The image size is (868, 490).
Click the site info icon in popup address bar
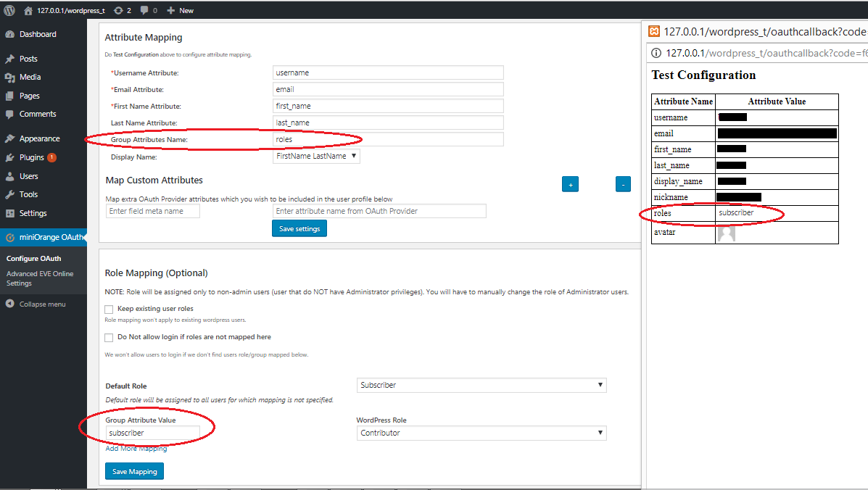coord(656,53)
